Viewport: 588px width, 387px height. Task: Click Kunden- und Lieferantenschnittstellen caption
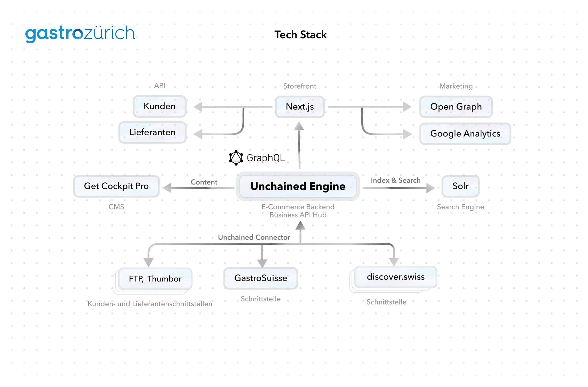click(150, 304)
